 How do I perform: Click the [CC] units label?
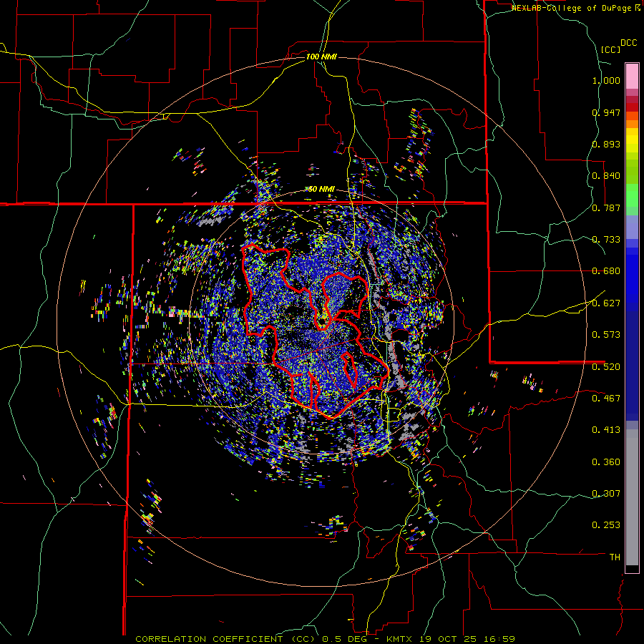pyautogui.click(x=610, y=49)
